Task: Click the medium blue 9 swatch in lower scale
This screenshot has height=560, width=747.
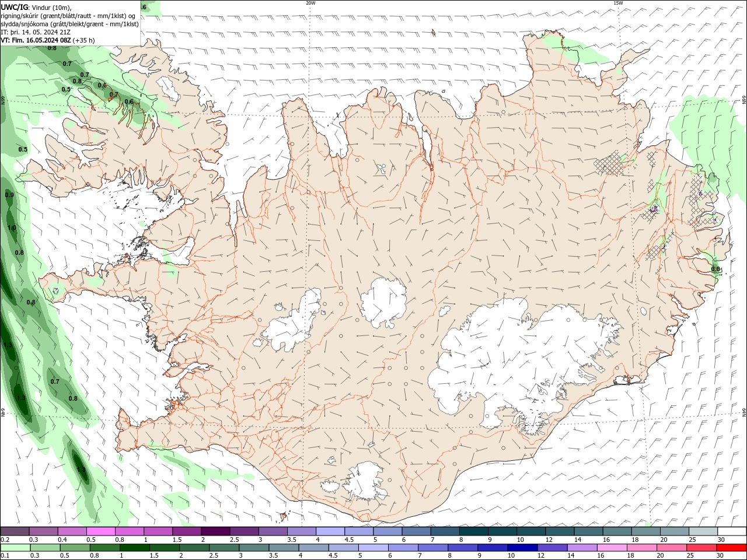Action: pyautogui.click(x=492, y=548)
